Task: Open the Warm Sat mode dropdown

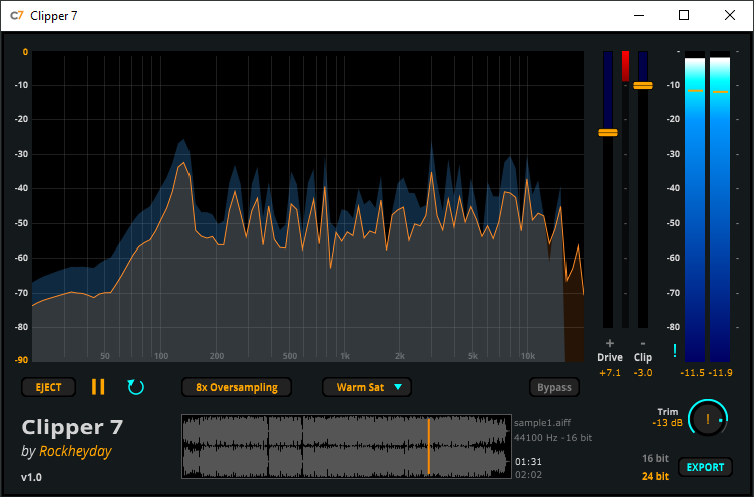Action: click(x=367, y=387)
